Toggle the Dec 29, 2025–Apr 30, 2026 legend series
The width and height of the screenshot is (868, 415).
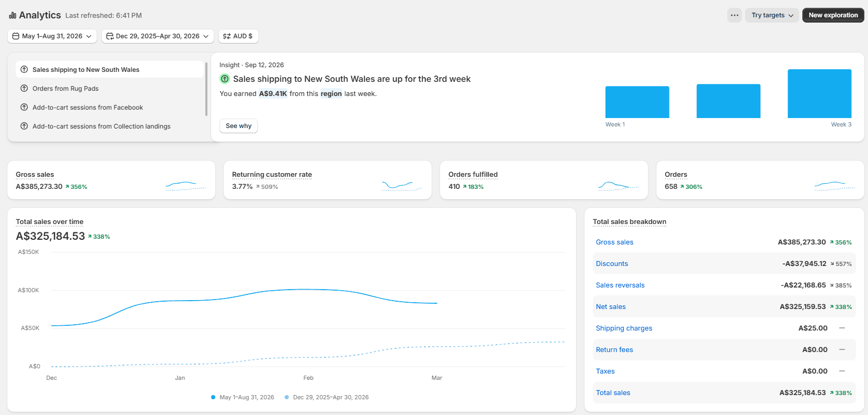click(x=327, y=397)
